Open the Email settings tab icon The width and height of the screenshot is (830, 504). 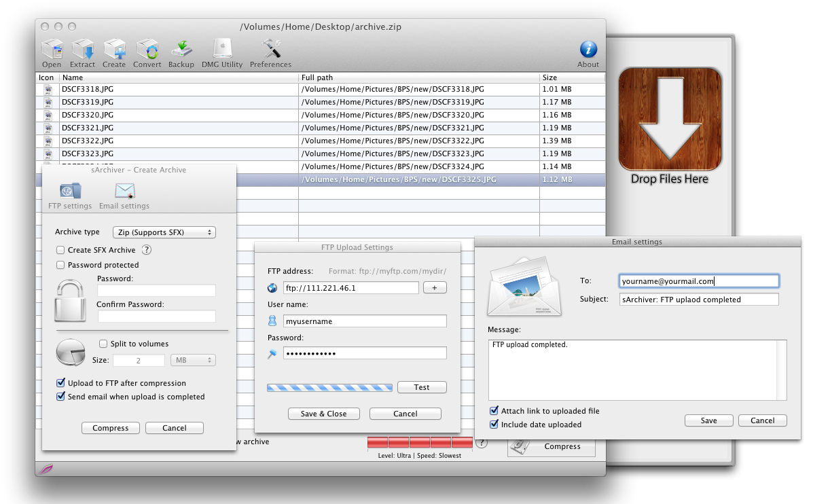(124, 191)
